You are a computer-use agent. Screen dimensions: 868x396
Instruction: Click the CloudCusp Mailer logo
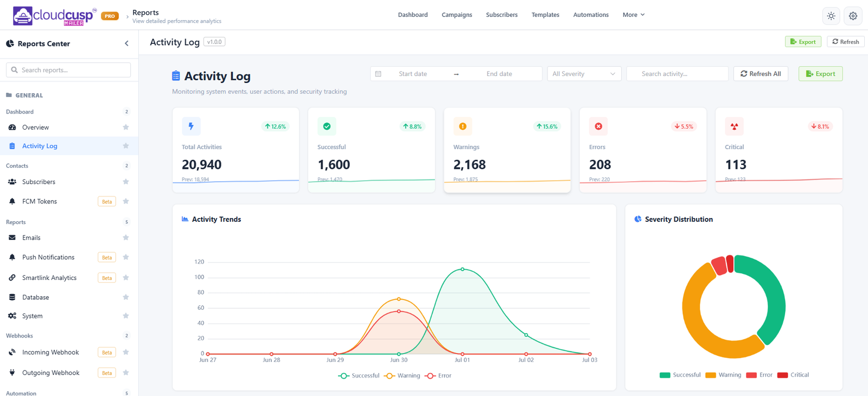pos(54,15)
